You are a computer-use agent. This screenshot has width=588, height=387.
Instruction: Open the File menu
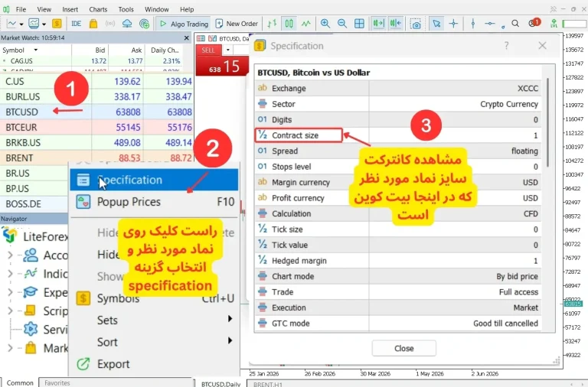[x=21, y=9]
